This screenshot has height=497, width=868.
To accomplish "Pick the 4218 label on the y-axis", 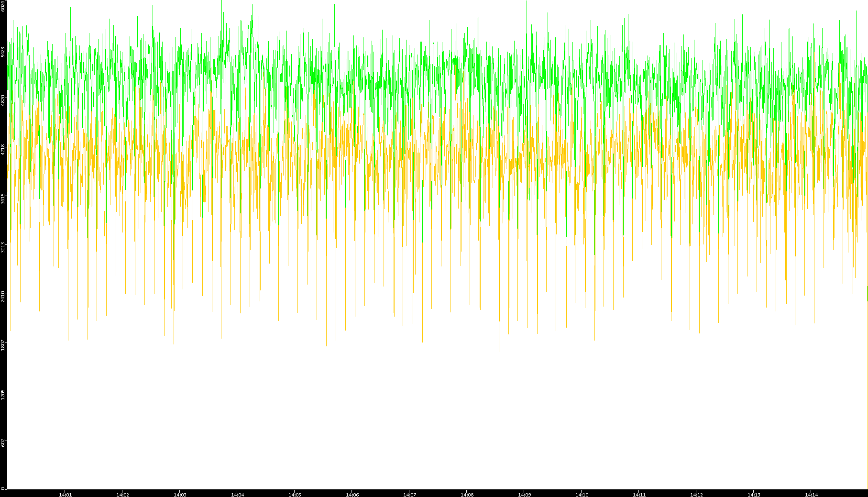I will [x=3, y=149].
